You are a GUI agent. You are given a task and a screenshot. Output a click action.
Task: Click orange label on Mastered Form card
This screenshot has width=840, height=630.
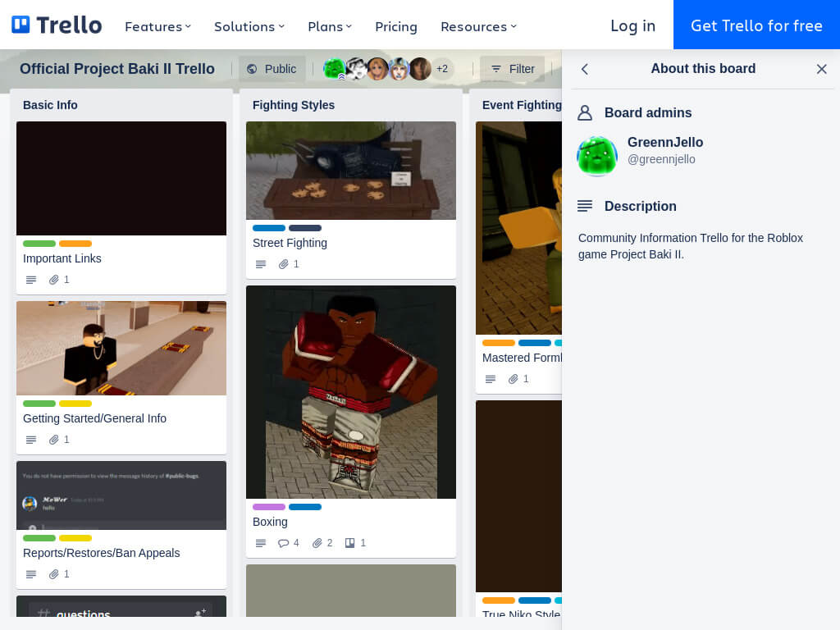tap(498, 344)
